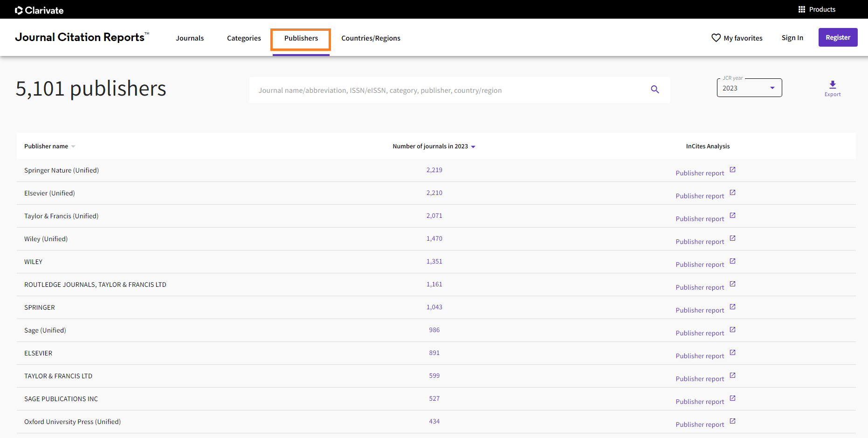The width and height of the screenshot is (868, 438).
Task: Click journal count 527 for SAGE PUBLICATIONS INC
Action: pos(434,398)
